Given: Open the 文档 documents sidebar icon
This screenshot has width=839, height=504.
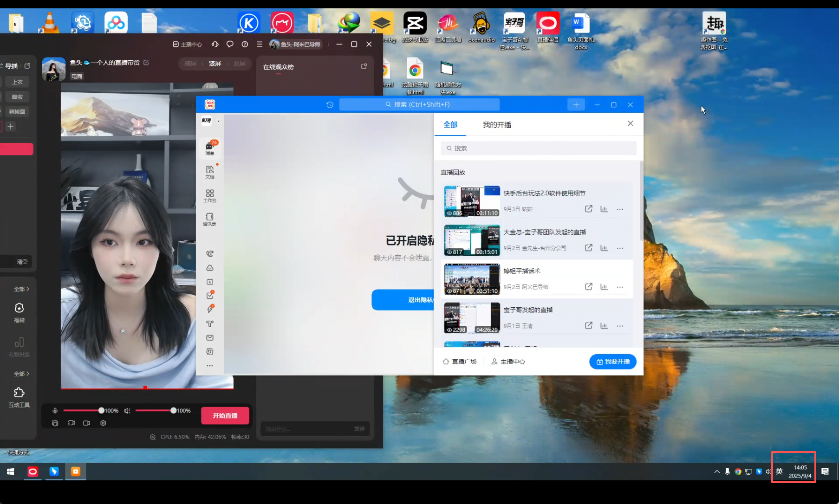Looking at the screenshot, I should click(210, 172).
